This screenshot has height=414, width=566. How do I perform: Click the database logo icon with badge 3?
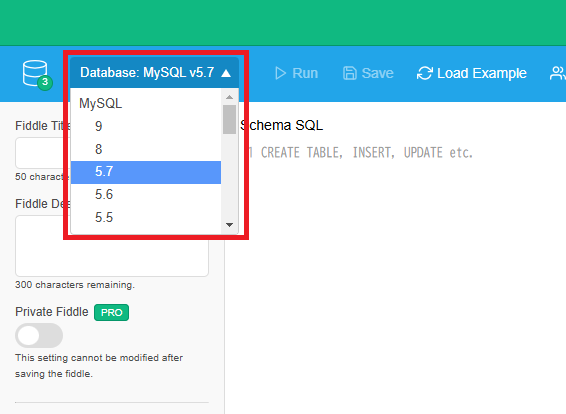[37, 75]
